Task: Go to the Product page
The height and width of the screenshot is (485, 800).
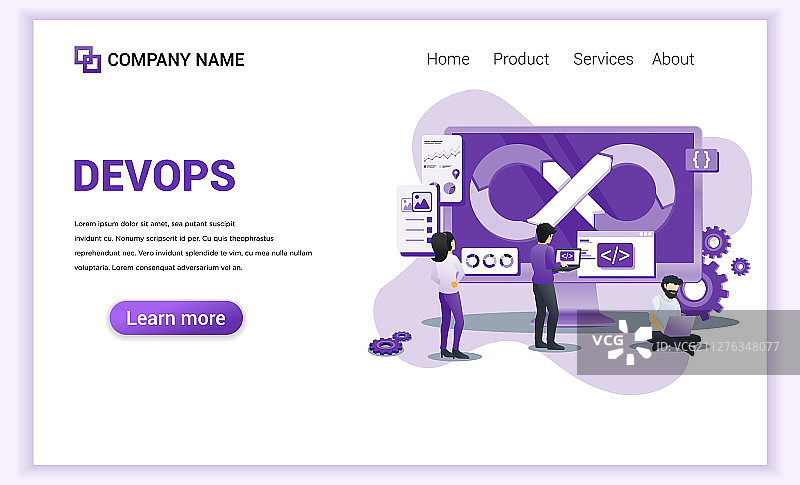Action: pos(521,59)
